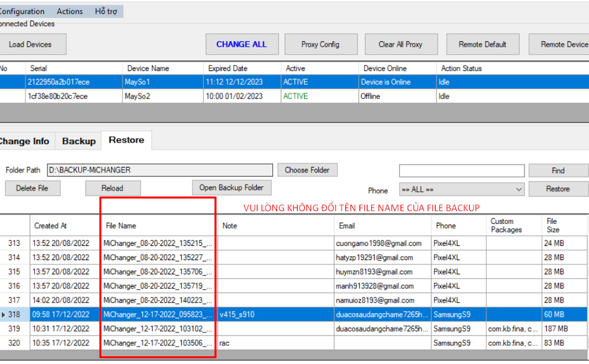This screenshot has height=364, width=589.
Task: Click the Open Backup Folder button
Action: 231,188
